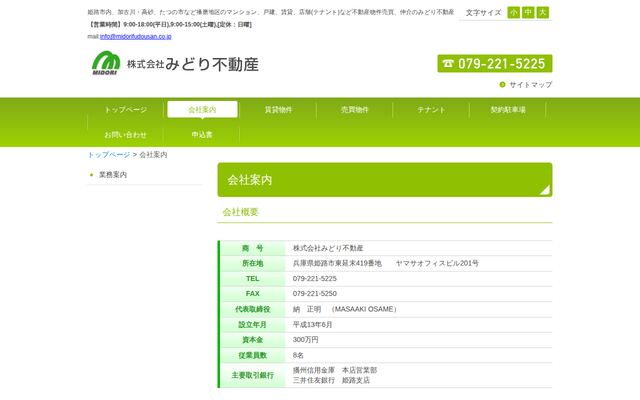
Task: Click the 資本金 row label
Action: point(253,340)
